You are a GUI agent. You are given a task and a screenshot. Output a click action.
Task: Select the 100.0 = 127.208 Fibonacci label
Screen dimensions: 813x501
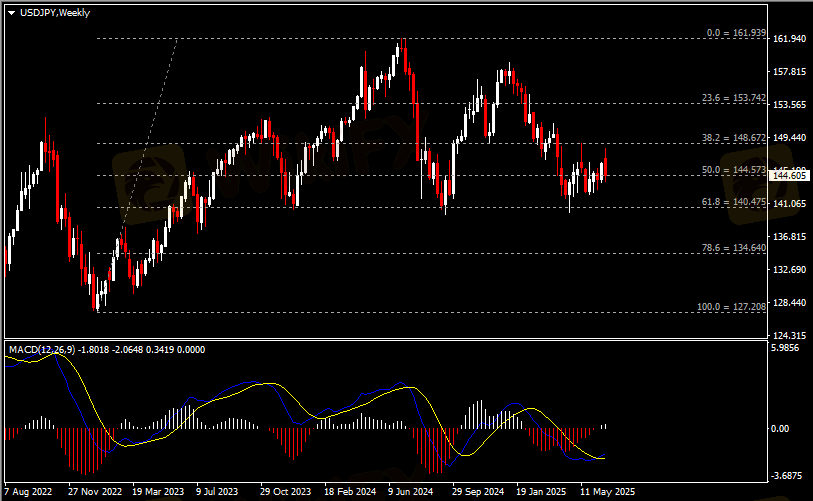coord(731,306)
